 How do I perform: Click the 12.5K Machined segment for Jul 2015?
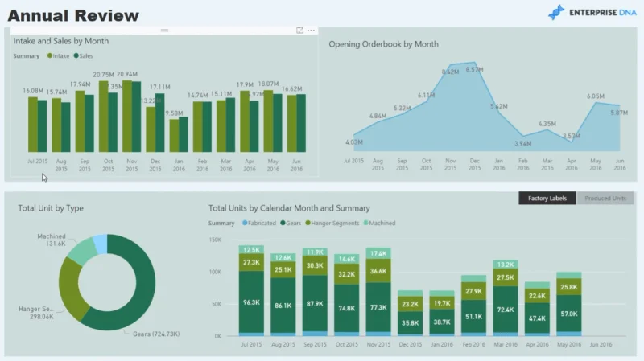click(x=251, y=249)
